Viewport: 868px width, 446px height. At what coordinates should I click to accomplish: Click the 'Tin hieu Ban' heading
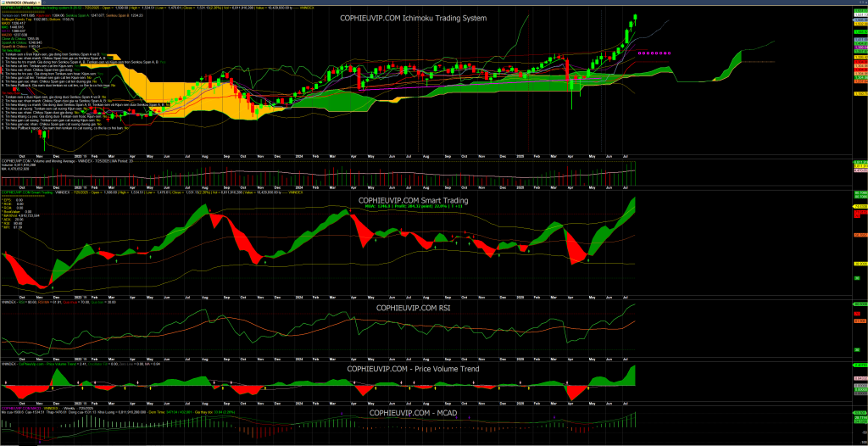(x=12, y=92)
